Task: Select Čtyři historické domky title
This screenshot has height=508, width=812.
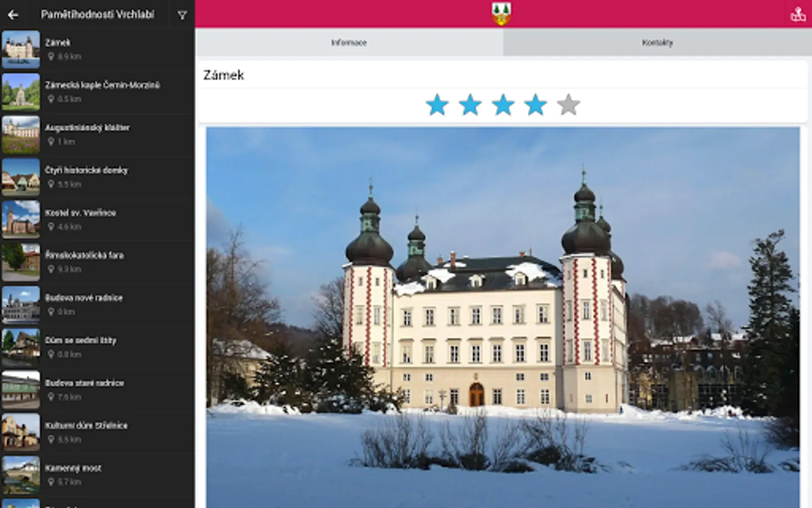Action: click(x=86, y=170)
